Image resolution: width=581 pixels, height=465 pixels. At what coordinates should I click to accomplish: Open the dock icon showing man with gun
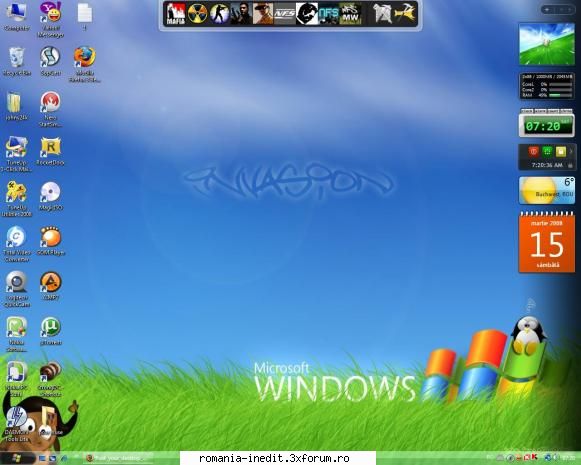pyautogui.click(x=241, y=14)
